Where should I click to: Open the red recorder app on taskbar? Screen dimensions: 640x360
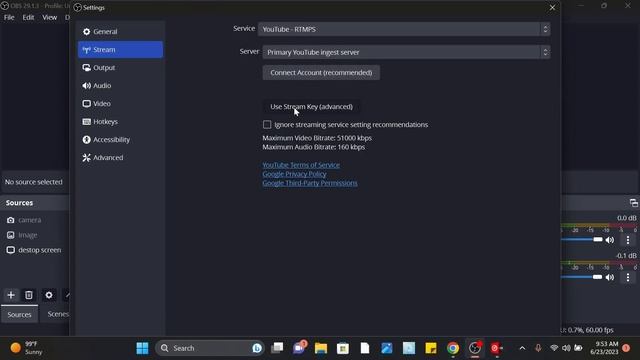coord(496,348)
